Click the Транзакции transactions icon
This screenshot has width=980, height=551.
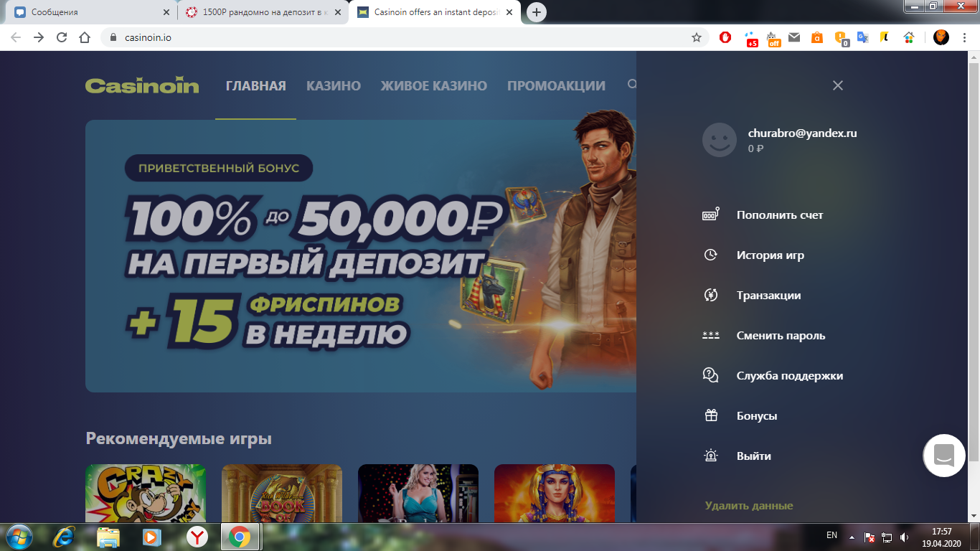point(711,295)
